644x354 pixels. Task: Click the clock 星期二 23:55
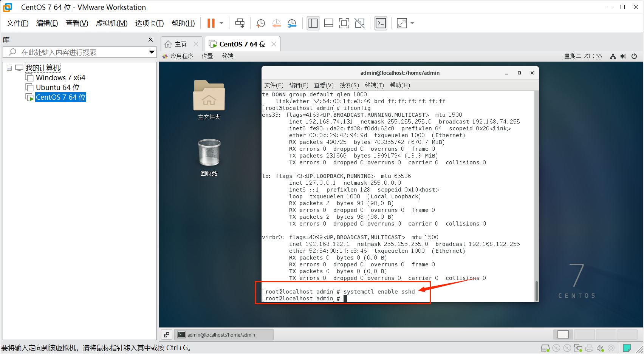click(583, 56)
